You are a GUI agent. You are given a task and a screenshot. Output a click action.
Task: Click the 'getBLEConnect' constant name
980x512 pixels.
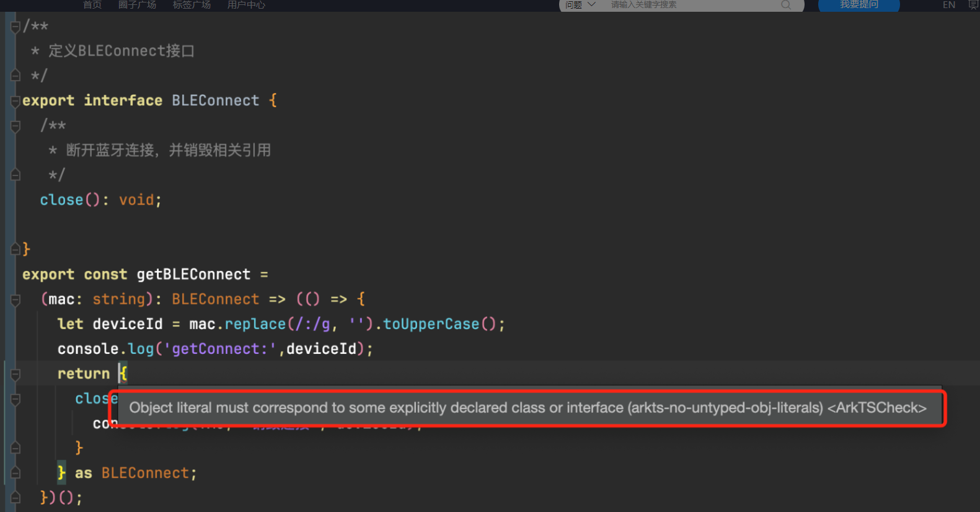point(193,275)
